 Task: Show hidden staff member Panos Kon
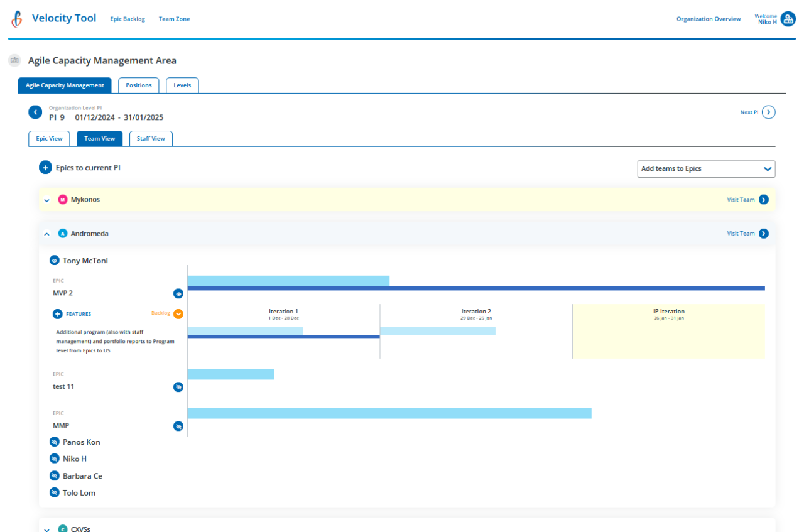(x=55, y=442)
